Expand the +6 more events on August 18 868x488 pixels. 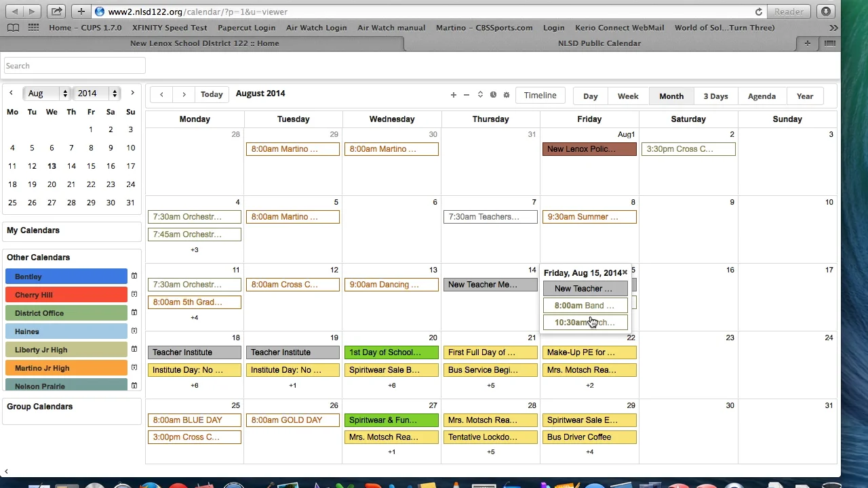195,386
